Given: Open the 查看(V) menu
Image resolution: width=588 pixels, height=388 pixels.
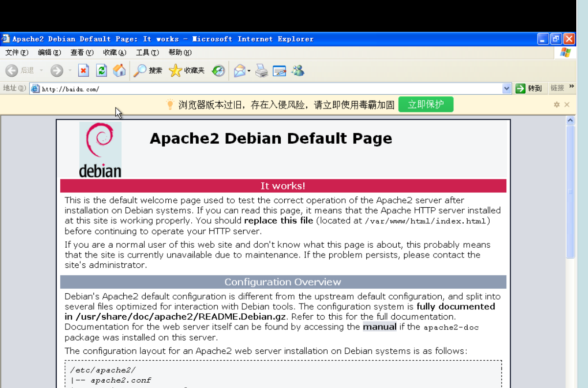Looking at the screenshot, I should [x=82, y=52].
